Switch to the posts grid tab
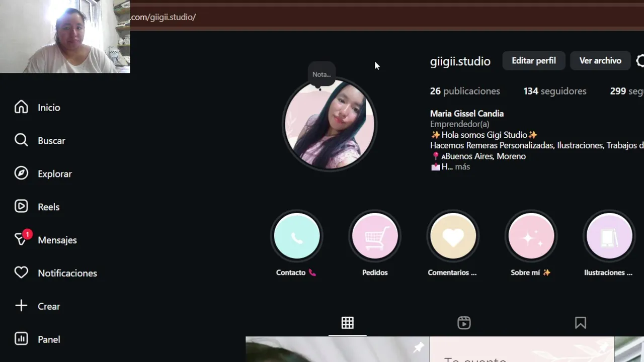644x362 pixels. tap(348, 323)
